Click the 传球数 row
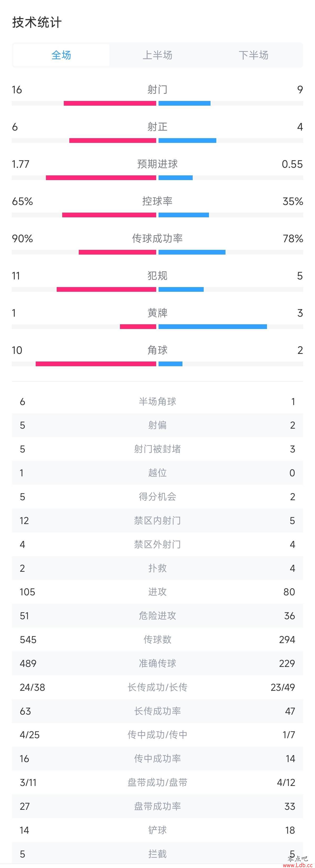 coord(157,640)
